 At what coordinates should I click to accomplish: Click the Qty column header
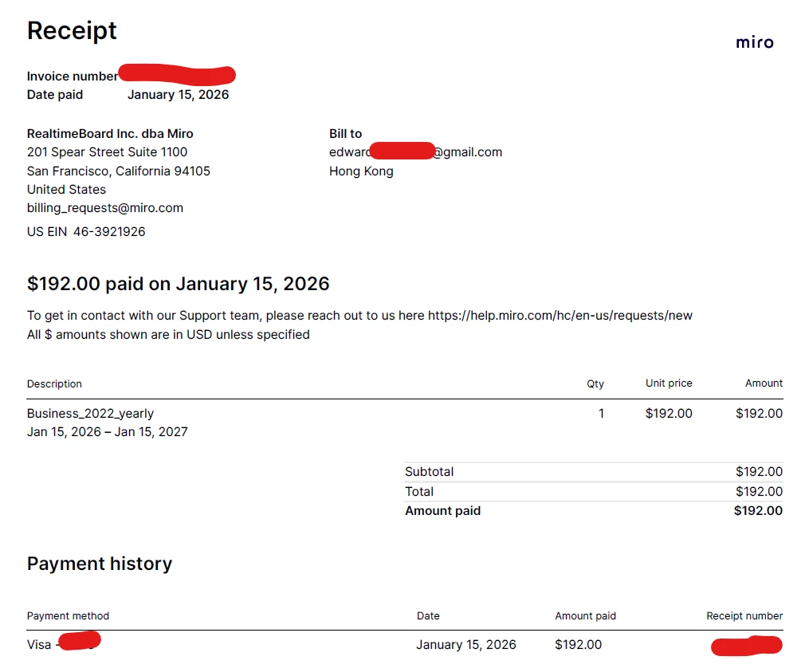pyautogui.click(x=595, y=383)
